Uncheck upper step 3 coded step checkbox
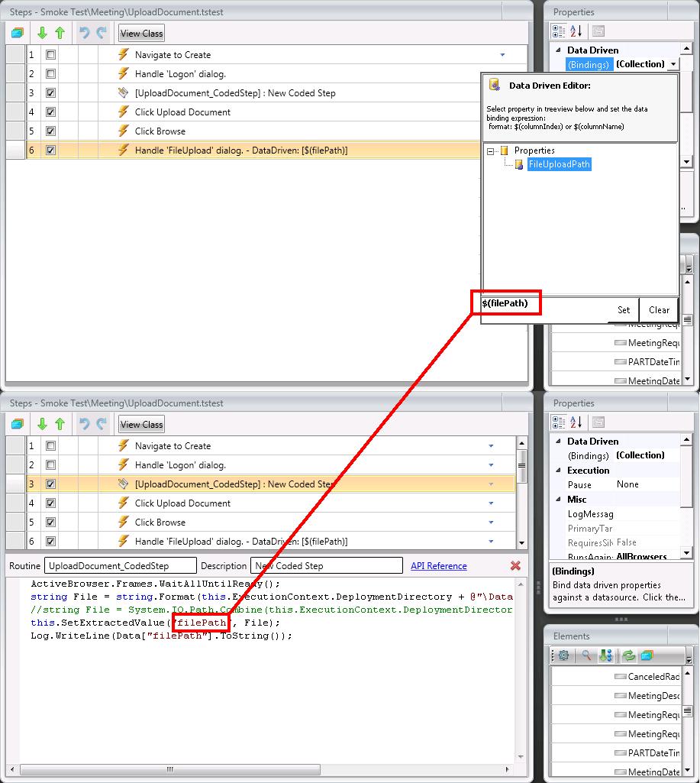Screen dimensions: 700x783 coord(50,93)
